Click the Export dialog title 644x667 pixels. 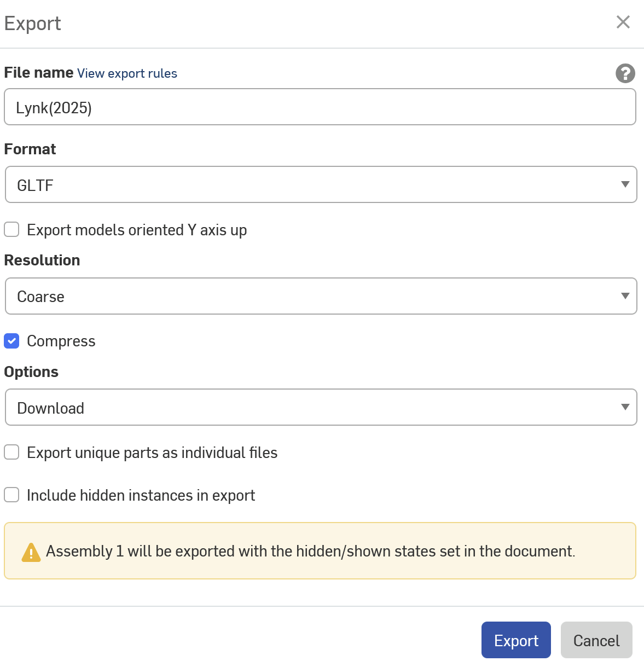(x=32, y=23)
